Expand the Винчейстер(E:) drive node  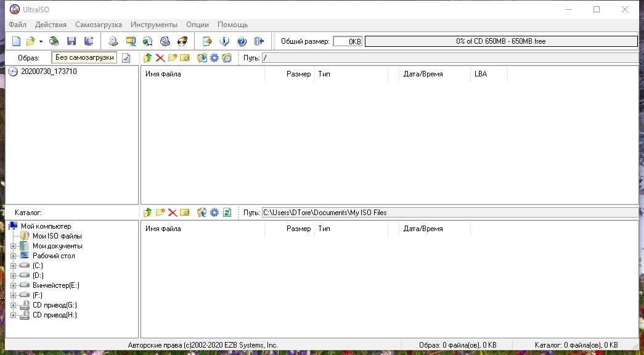[x=13, y=285]
